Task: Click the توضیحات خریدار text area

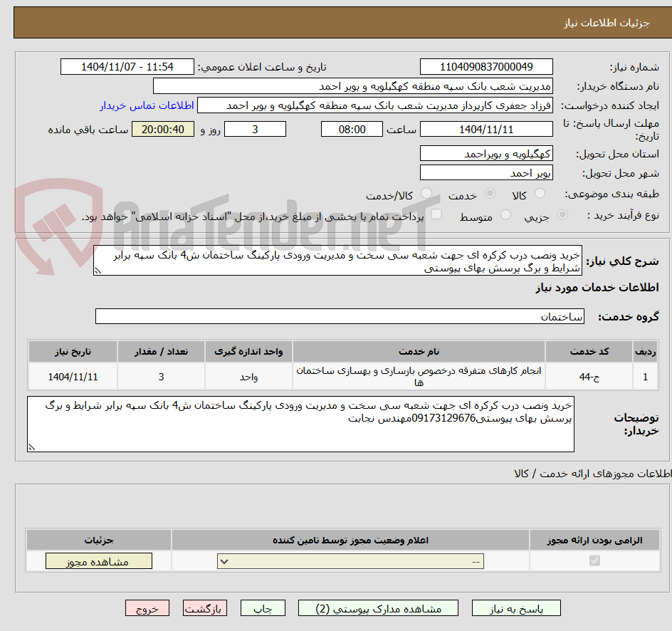Action: pos(300,424)
